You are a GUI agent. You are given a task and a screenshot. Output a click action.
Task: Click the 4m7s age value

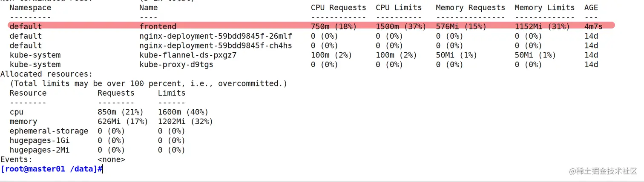593,26
